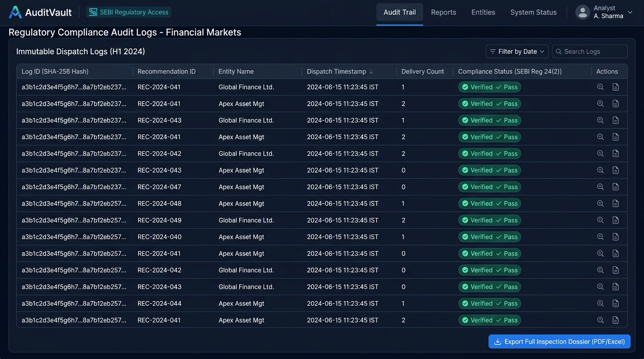Inspect REC-2024-041 Apex row with count 0
Viewport: 644px width, 359px height.
click(x=600, y=253)
